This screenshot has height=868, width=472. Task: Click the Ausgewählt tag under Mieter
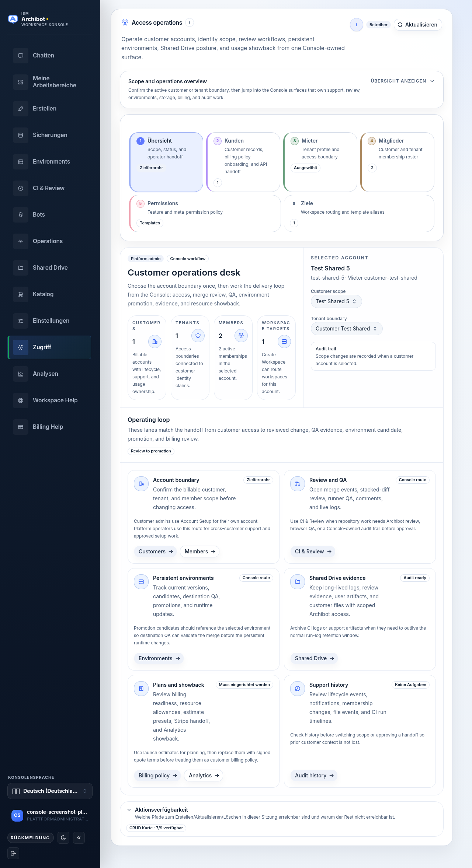click(305, 168)
